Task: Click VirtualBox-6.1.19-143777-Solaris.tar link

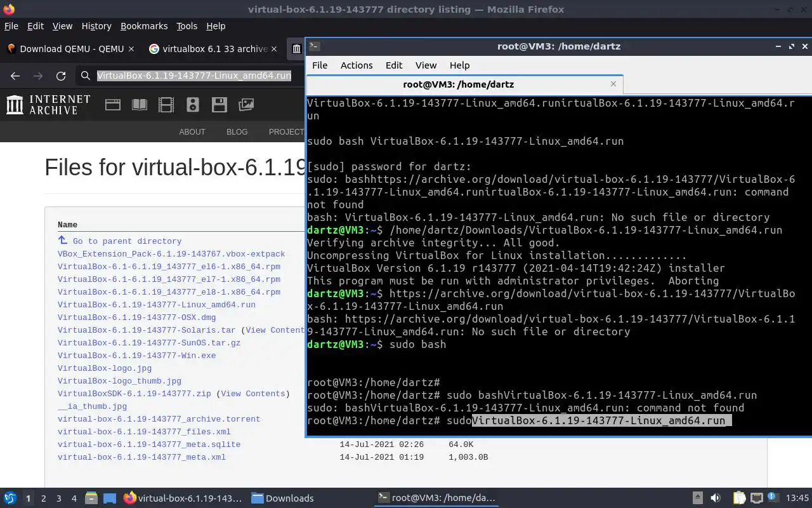Action: [147, 330]
